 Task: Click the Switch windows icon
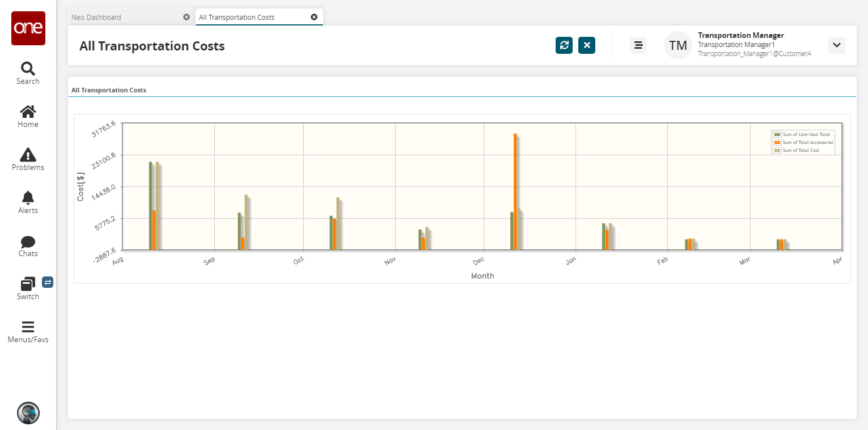(28, 288)
